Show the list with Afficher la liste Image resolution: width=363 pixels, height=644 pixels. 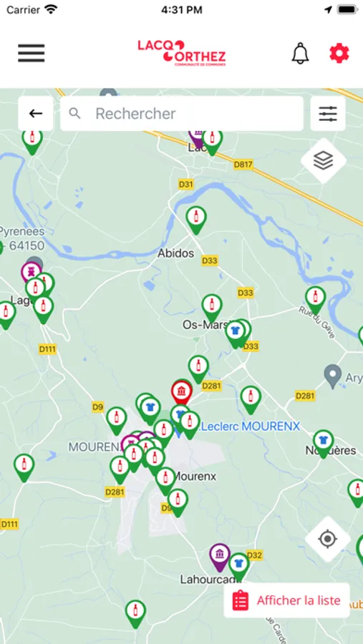[x=286, y=600]
